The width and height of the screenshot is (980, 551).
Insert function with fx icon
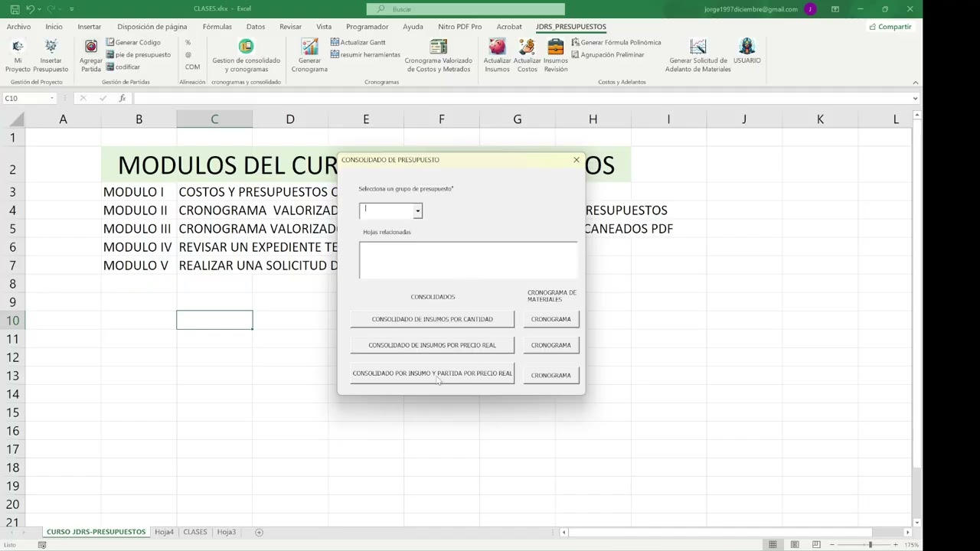122,98
